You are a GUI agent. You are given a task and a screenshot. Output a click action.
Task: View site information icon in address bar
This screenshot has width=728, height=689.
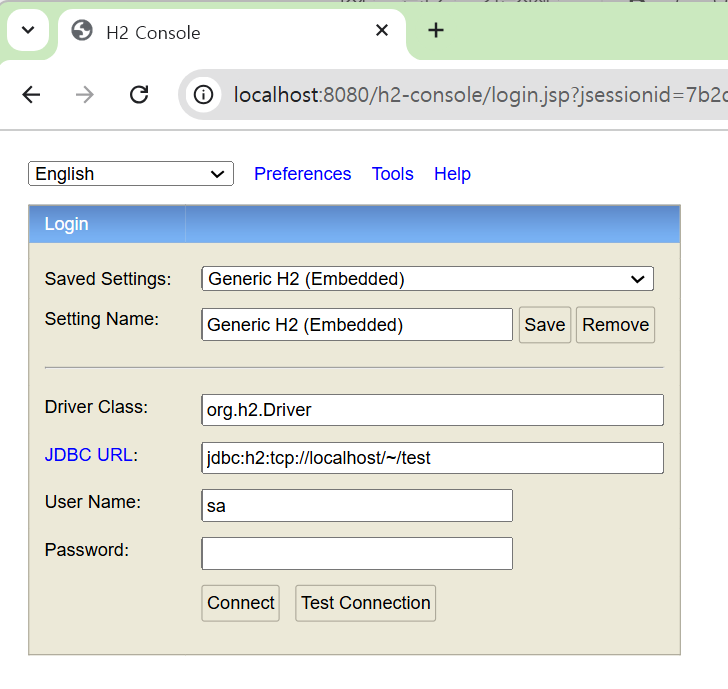tap(203, 95)
